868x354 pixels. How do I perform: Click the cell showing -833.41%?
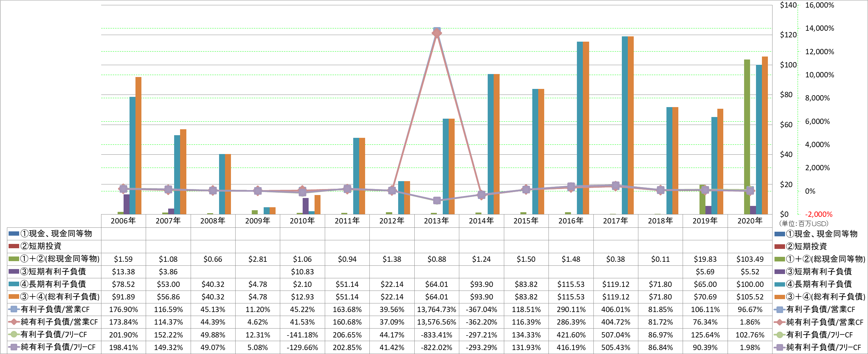tap(437, 335)
